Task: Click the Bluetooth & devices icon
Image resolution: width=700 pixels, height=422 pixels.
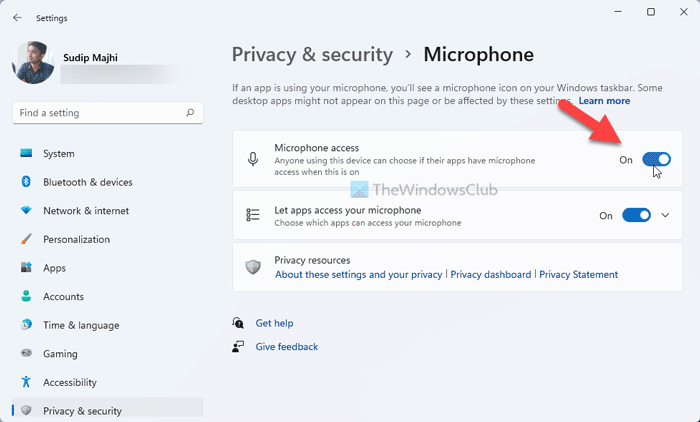Action: [24, 182]
